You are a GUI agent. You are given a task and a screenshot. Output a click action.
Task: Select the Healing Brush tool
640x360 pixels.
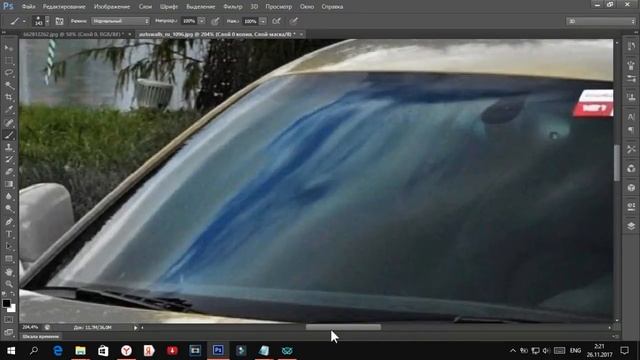pos(9,122)
